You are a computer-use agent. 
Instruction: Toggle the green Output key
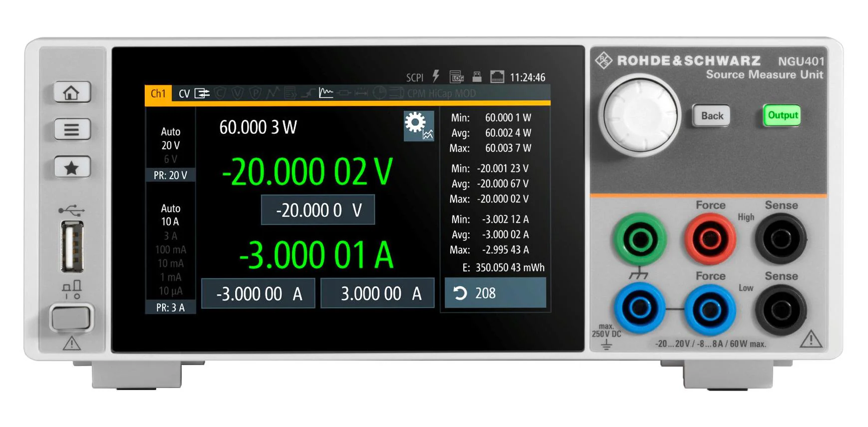coord(782,115)
